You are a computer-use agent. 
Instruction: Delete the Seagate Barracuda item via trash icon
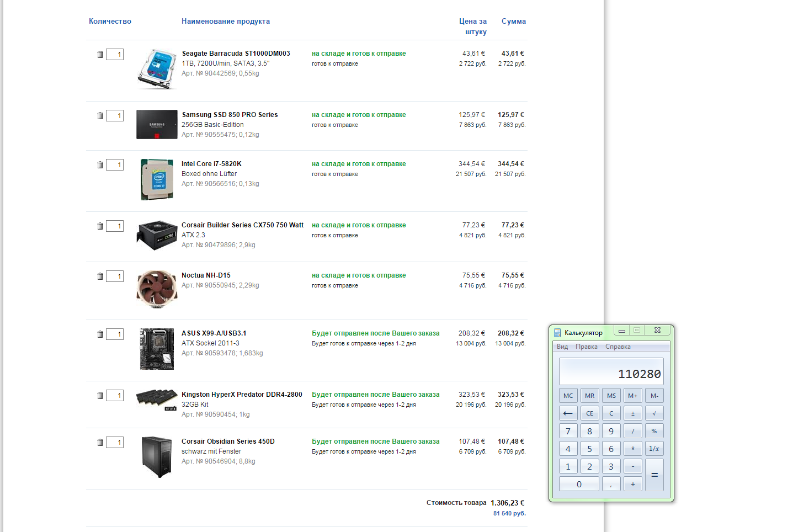click(100, 55)
